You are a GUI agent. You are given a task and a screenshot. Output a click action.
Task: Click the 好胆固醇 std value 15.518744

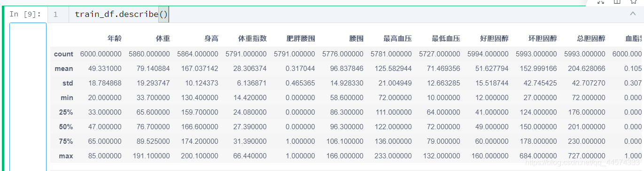[492, 83]
